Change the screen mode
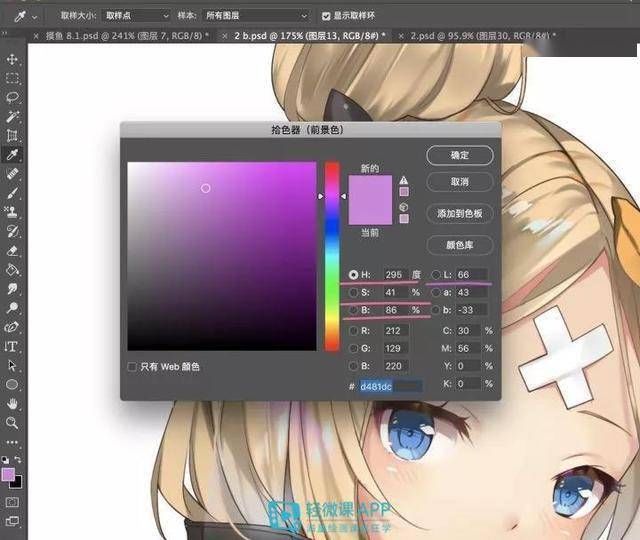 12,521
